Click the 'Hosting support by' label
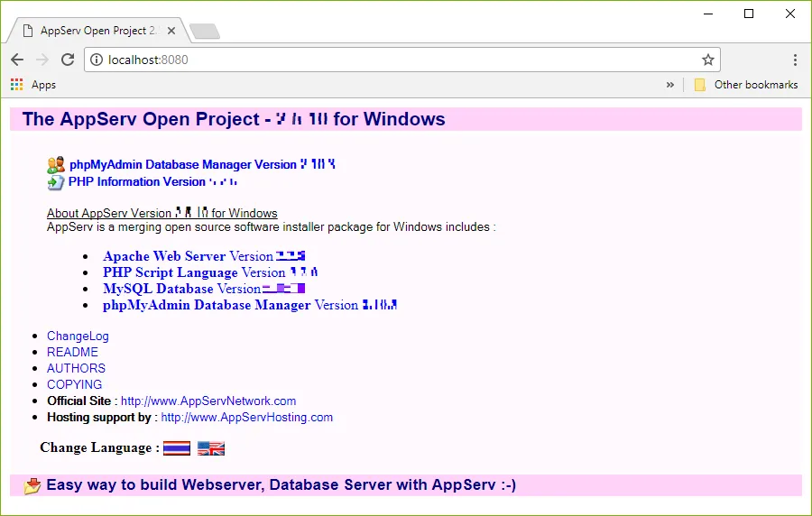The width and height of the screenshot is (812, 516). pyautogui.click(x=99, y=417)
